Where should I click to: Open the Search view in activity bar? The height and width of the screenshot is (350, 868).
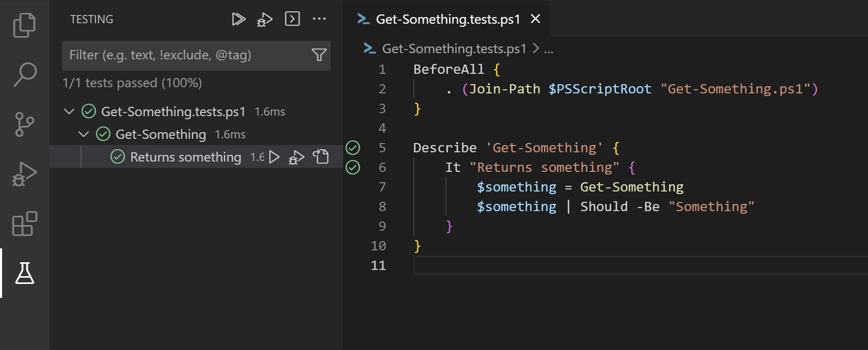[24, 75]
